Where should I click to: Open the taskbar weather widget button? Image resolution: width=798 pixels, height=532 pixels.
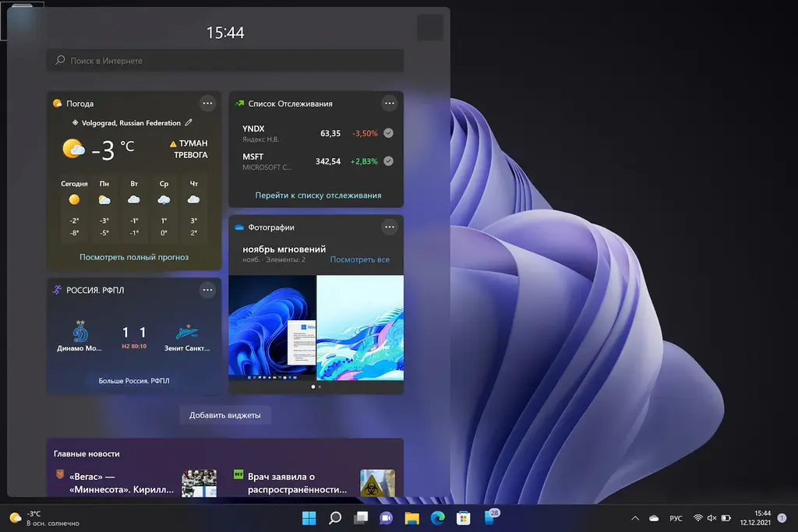[x=44, y=518]
